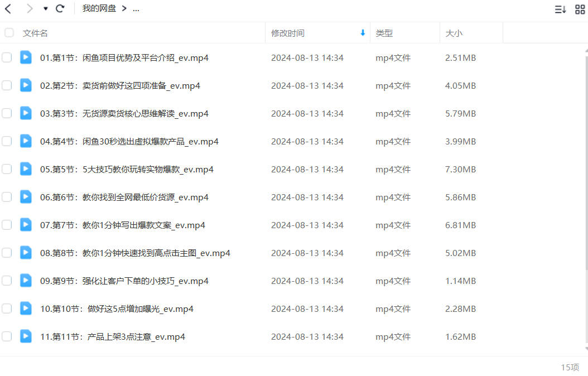Select file name 产品上架3点注意_ev.mp4
This screenshot has height=376, width=588.
tap(136, 336)
